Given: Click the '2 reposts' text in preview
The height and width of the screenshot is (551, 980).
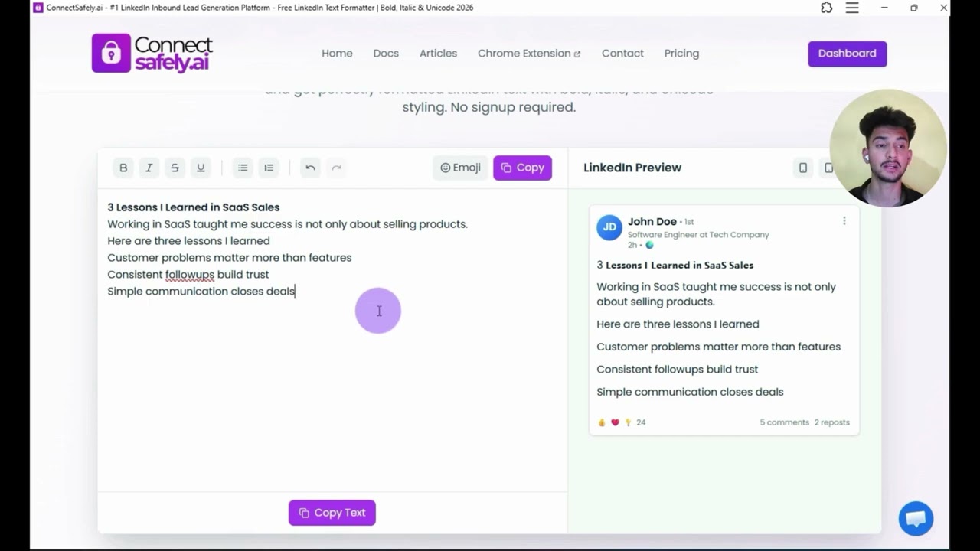Looking at the screenshot, I should [831, 422].
